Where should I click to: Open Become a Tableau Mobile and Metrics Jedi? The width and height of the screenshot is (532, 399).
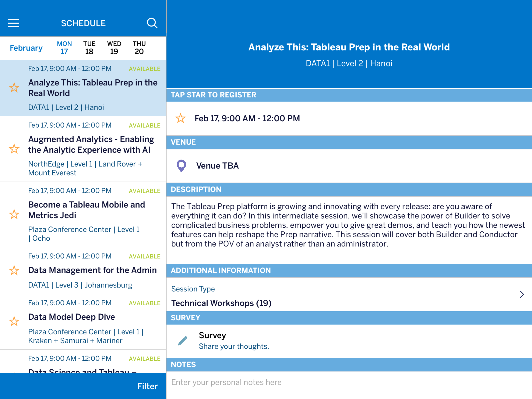[x=87, y=210]
